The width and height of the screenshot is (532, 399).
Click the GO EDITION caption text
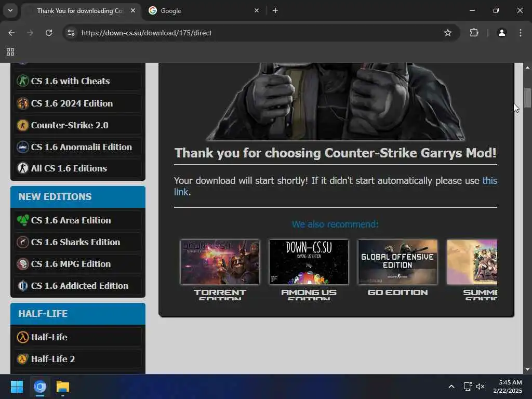pos(397,292)
